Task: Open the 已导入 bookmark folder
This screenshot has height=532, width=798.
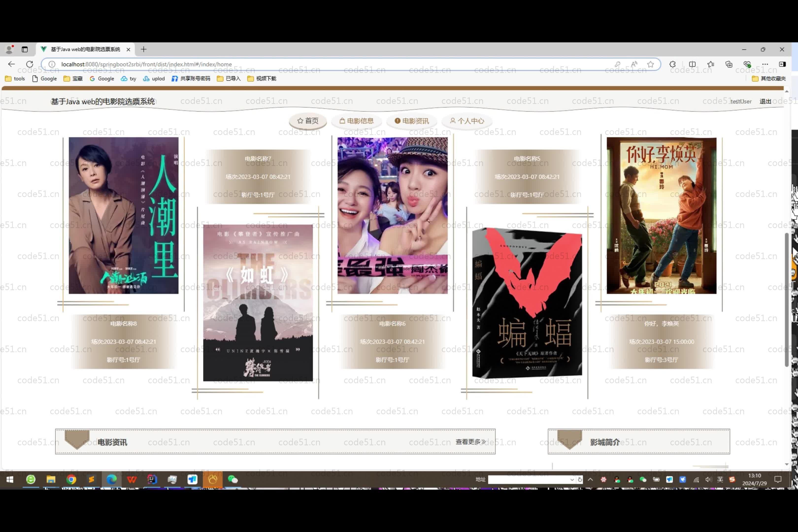Action: click(x=229, y=78)
